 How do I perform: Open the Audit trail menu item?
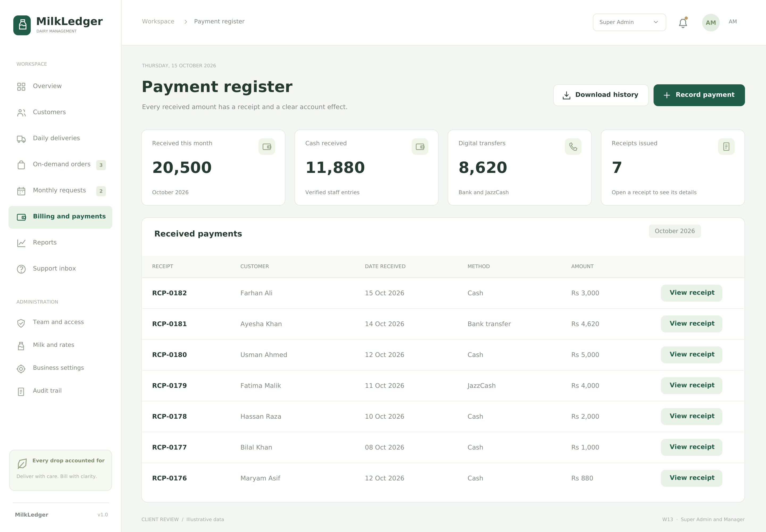[x=60, y=391]
